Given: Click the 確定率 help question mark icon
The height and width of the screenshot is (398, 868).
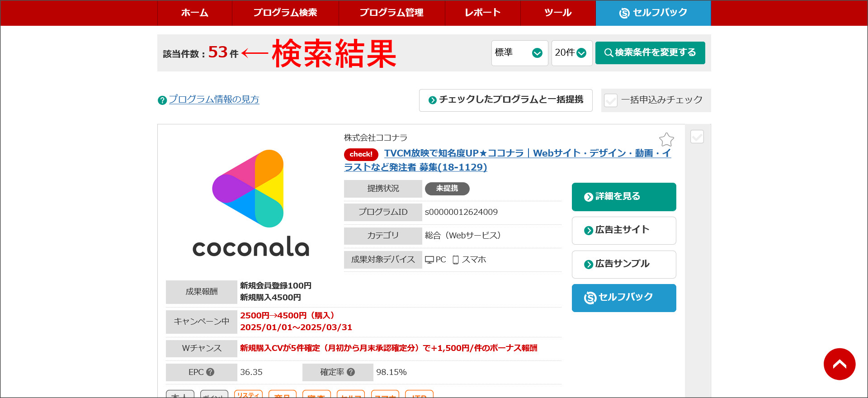Looking at the screenshot, I should [x=351, y=372].
